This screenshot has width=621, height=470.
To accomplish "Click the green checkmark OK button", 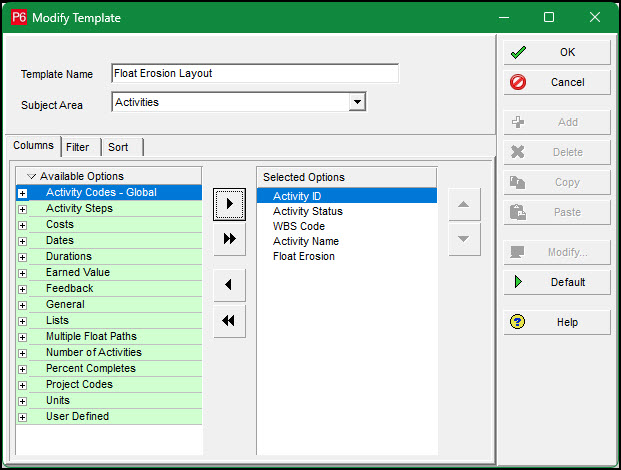I will tap(557, 52).
